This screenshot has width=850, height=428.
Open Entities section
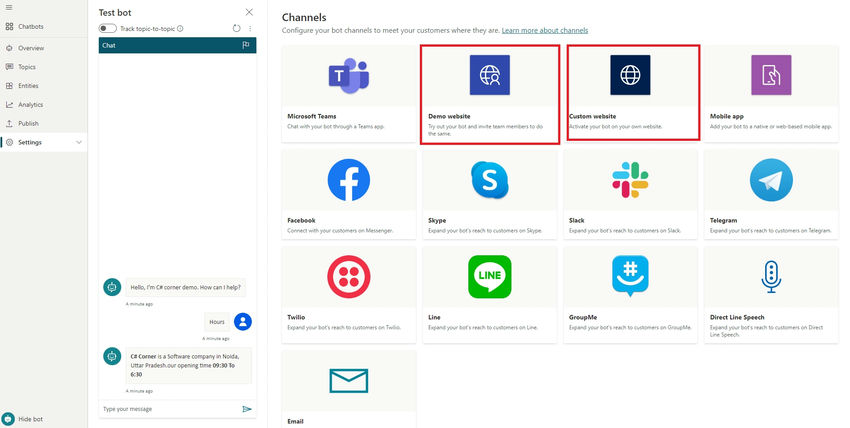point(28,86)
